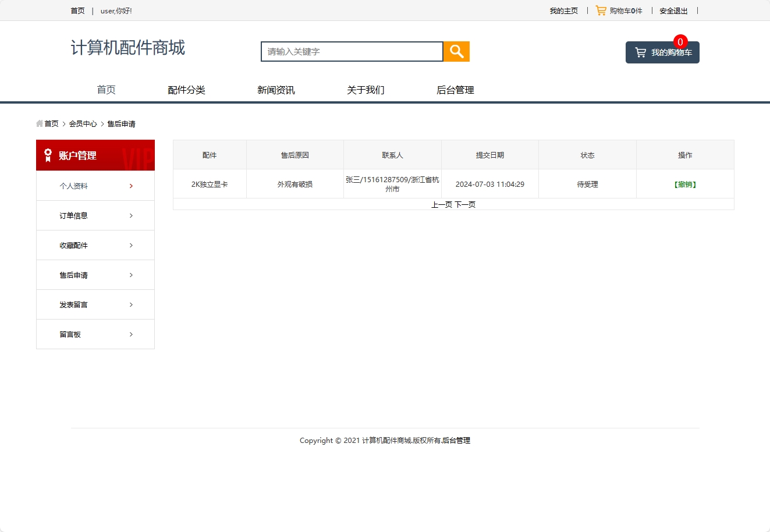Click the keyword search input field
Image resolution: width=770 pixels, height=532 pixels.
click(x=352, y=51)
